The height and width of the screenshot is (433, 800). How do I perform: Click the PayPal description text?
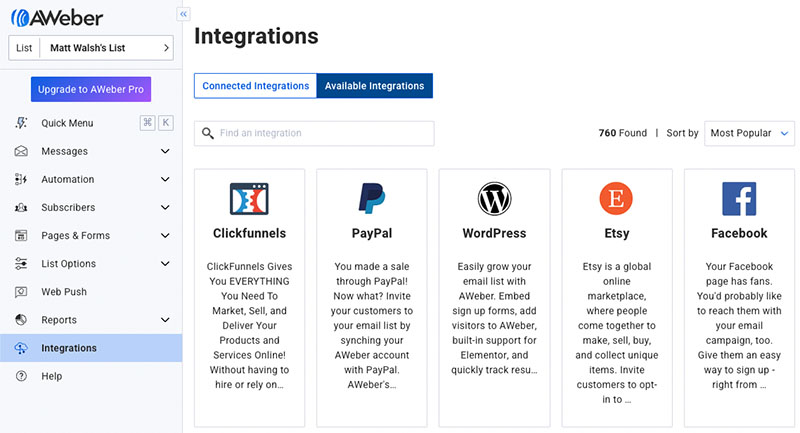[372, 325]
